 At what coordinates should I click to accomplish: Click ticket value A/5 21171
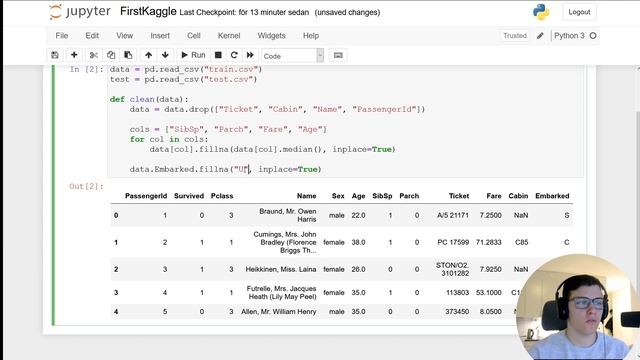[x=453, y=215]
